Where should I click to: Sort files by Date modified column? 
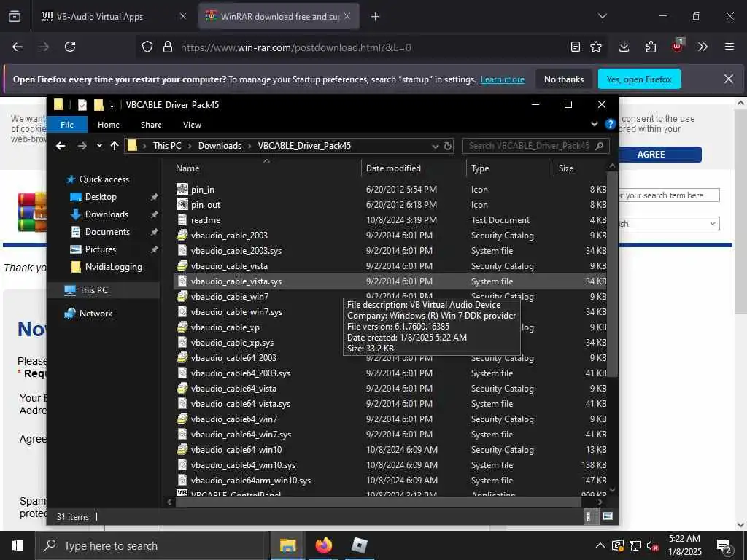(x=393, y=168)
